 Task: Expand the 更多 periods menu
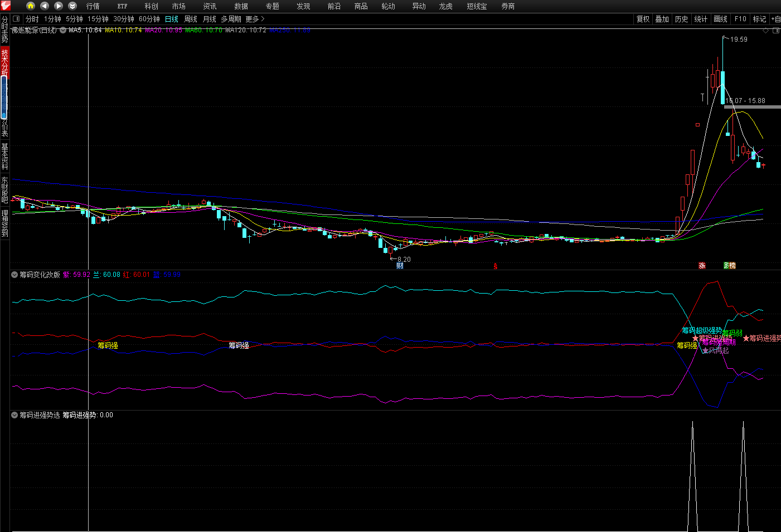(255, 19)
